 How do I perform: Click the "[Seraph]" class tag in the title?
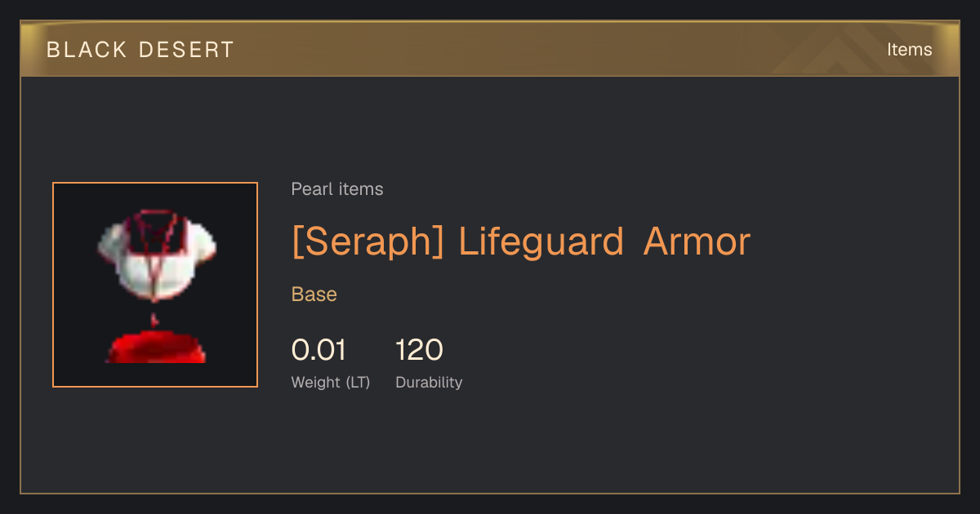point(367,241)
